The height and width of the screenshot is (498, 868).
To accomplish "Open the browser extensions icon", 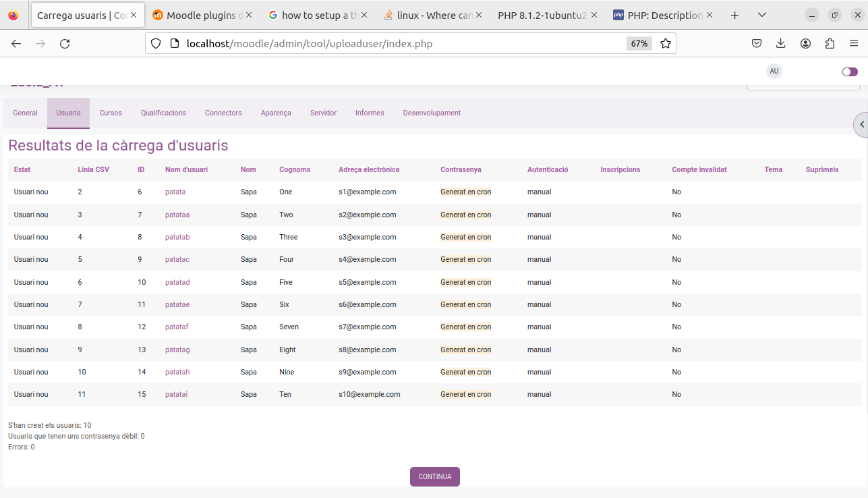I will pyautogui.click(x=830, y=44).
